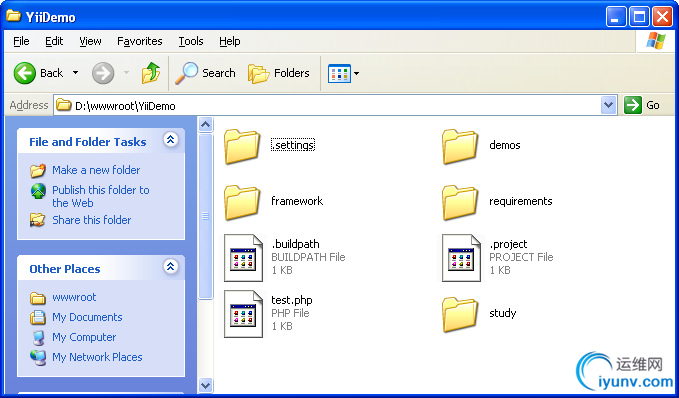Image resolution: width=679 pixels, height=398 pixels.
Task: Open the File menu
Action: pyautogui.click(x=21, y=41)
